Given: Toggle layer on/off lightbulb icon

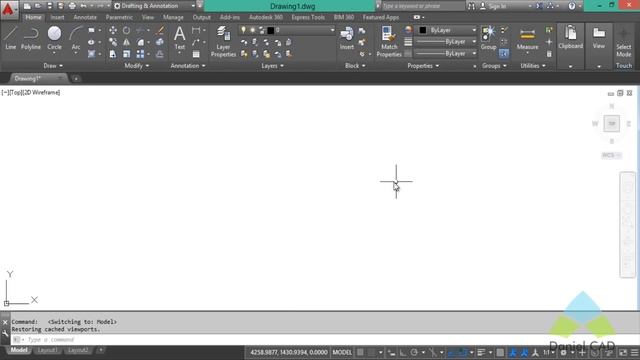Looking at the screenshot, I should 243,30.
